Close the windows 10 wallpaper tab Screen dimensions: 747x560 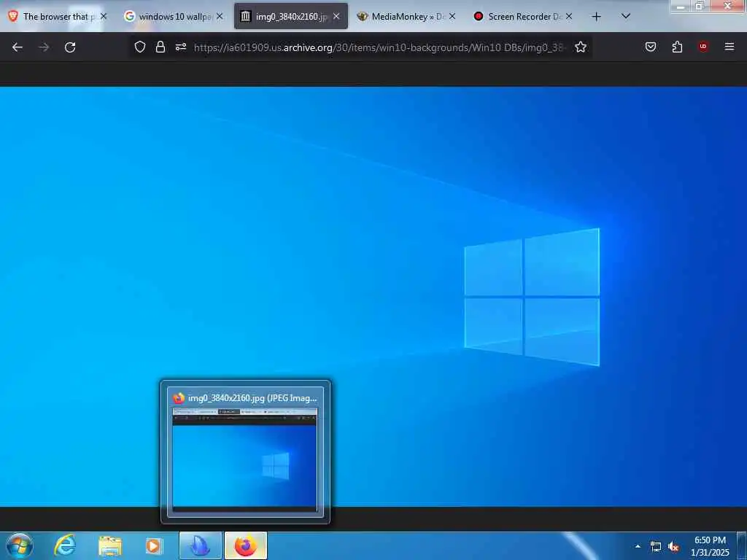tap(219, 17)
